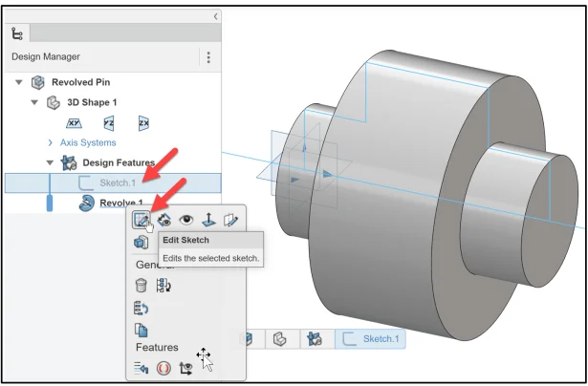
Task: Expand the Axis Systems node
Action: pos(51,142)
